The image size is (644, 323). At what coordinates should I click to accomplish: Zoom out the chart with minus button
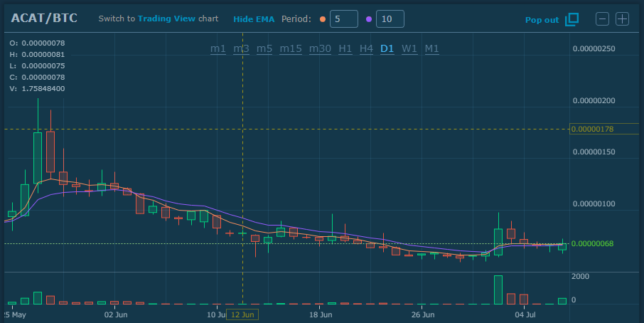[x=602, y=19]
